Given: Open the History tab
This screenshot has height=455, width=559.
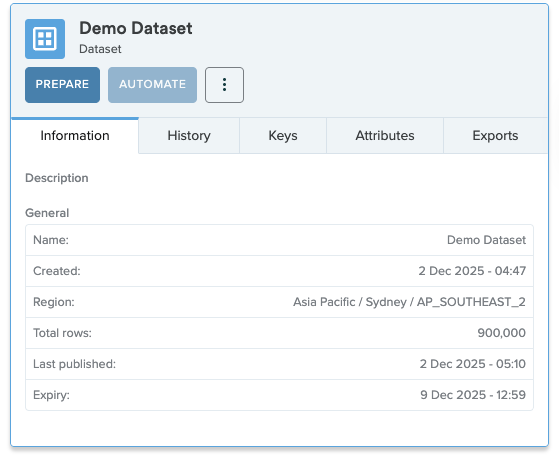Looking at the screenshot, I should tap(189, 136).
